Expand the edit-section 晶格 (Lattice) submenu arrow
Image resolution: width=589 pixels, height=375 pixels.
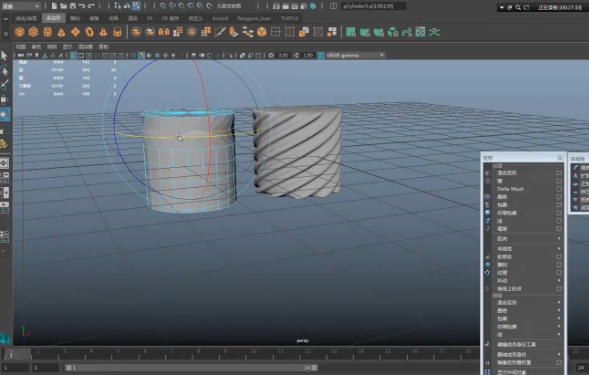click(x=559, y=310)
